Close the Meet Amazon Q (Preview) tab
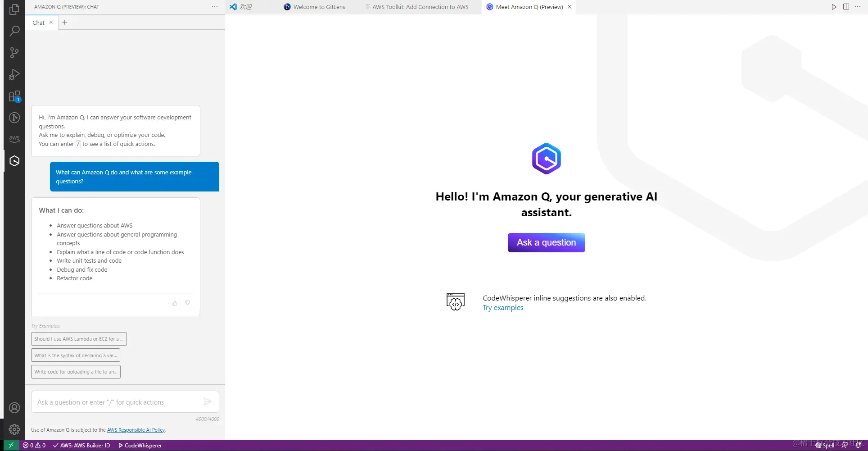 pos(570,7)
